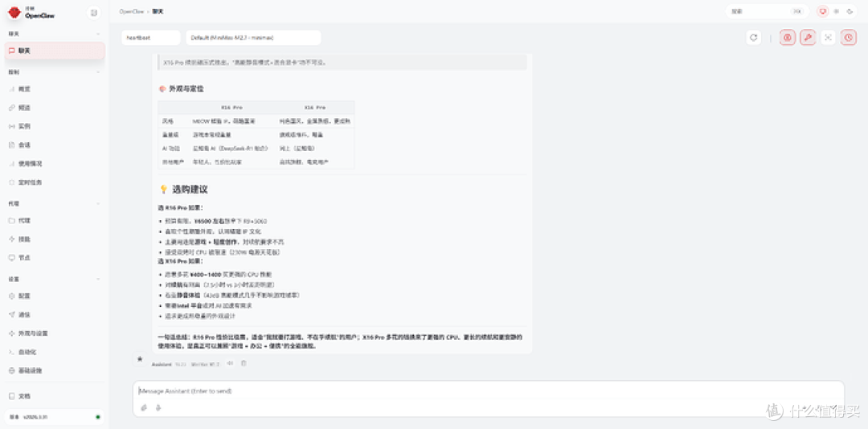Image resolution: width=868 pixels, height=429 pixels.
Task: Select the red claw theme toggle
Action: tap(823, 11)
